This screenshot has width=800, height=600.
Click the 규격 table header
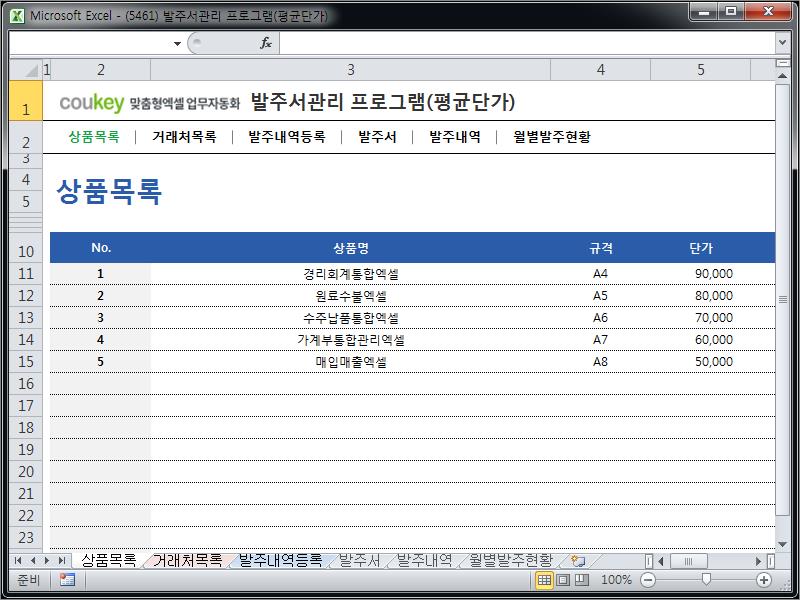click(601, 248)
